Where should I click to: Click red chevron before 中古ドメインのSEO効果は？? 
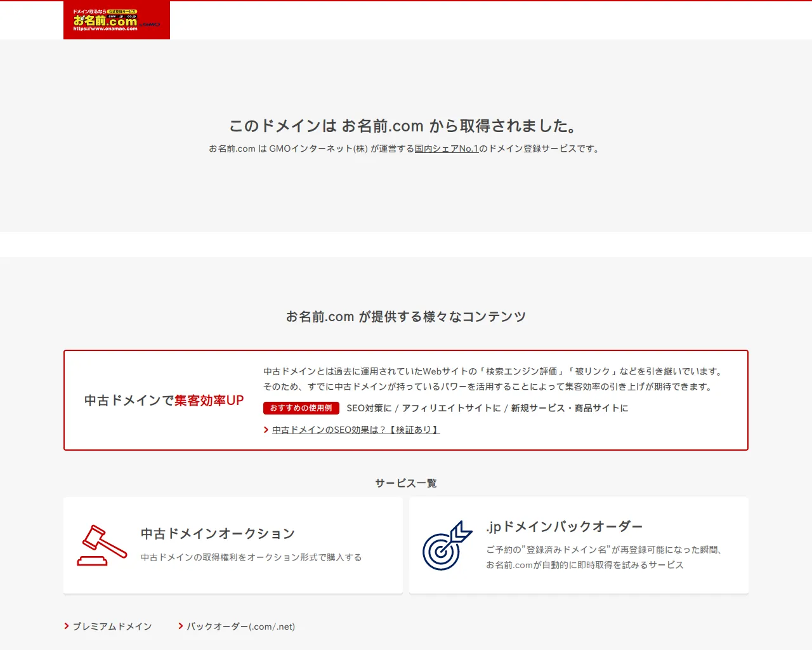point(266,430)
